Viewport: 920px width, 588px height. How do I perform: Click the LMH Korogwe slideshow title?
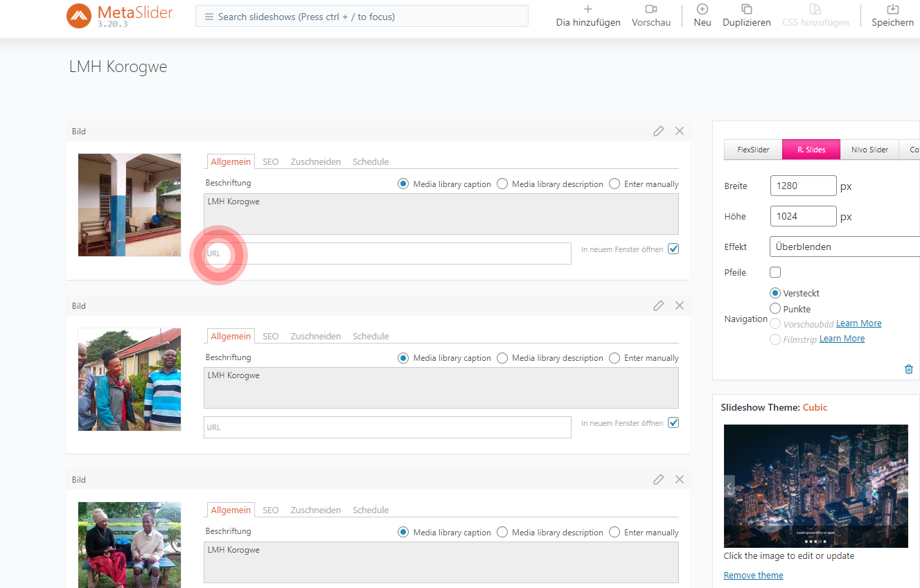coord(118,67)
